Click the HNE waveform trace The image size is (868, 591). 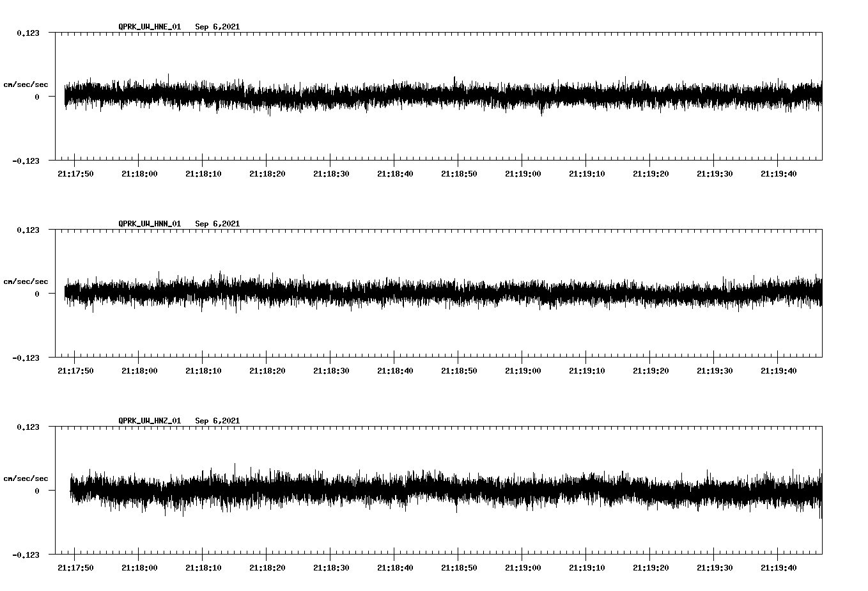coord(443,95)
